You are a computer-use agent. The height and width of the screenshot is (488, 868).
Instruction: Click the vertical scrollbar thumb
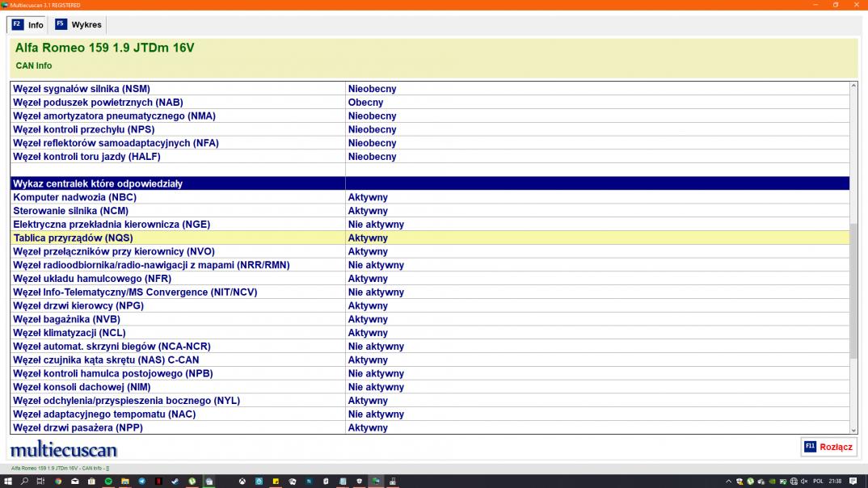click(853, 291)
